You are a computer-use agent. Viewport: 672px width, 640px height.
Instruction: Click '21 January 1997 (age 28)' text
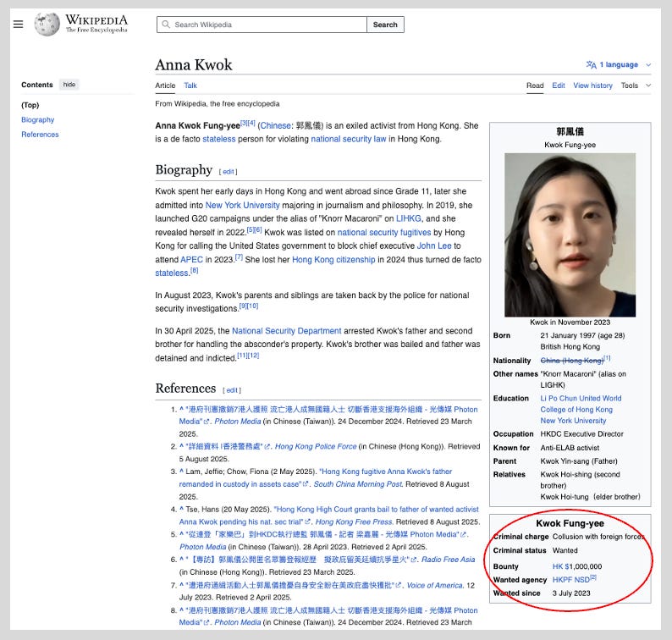click(582, 335)
